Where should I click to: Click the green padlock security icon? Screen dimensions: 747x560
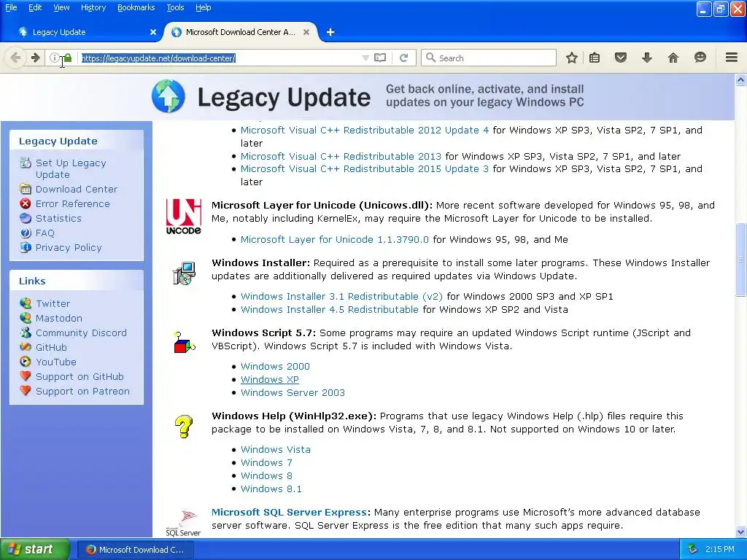tap(68, 58)
